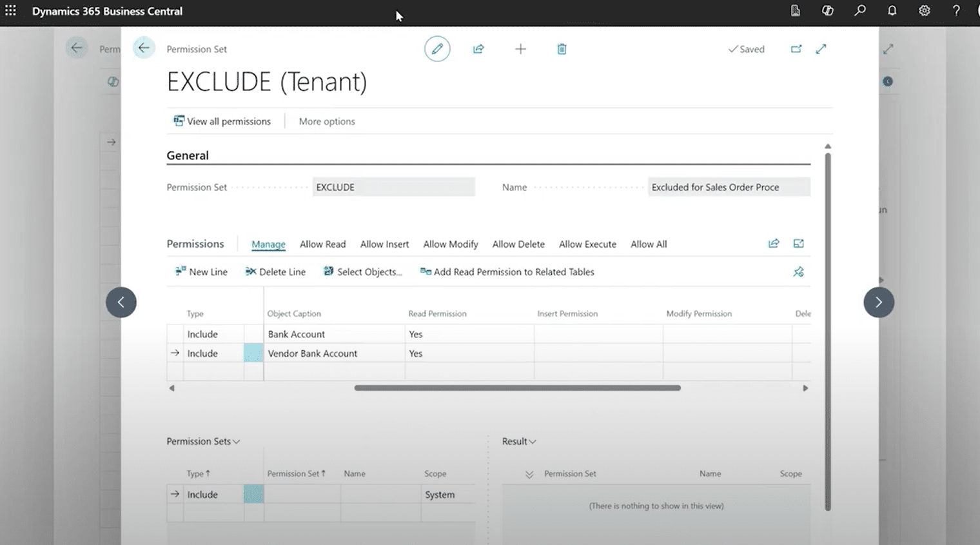980x545 pixels.
Task: Switch to the Allow Read tab
Action: [x=322, y=244]
